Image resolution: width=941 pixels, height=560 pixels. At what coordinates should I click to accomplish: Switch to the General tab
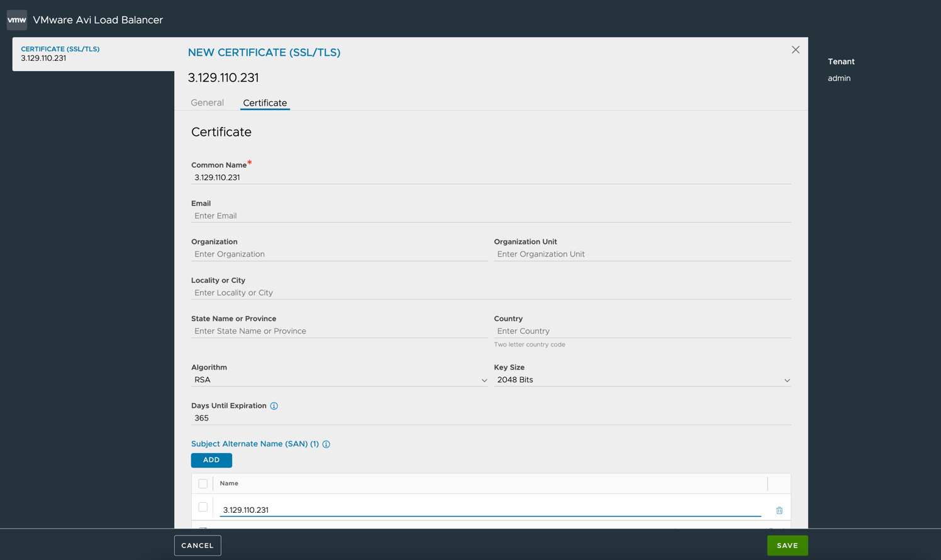(x=207, y=102)
